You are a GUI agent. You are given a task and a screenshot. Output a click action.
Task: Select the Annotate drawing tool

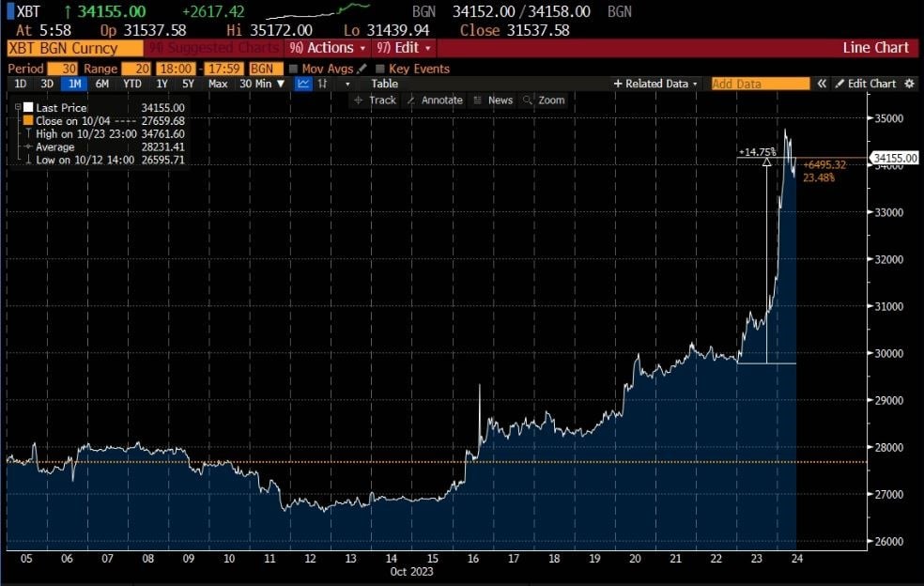[434, 100]
